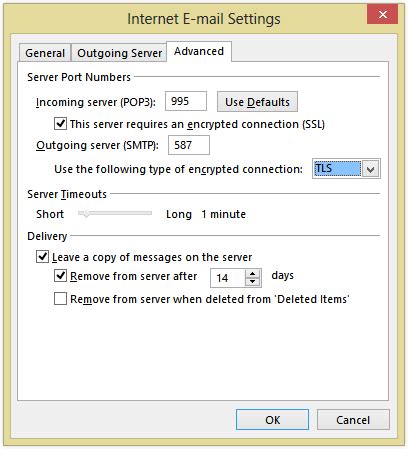
Task: Click the TLS selected value in combo box
Action: (x=337, y=169)
